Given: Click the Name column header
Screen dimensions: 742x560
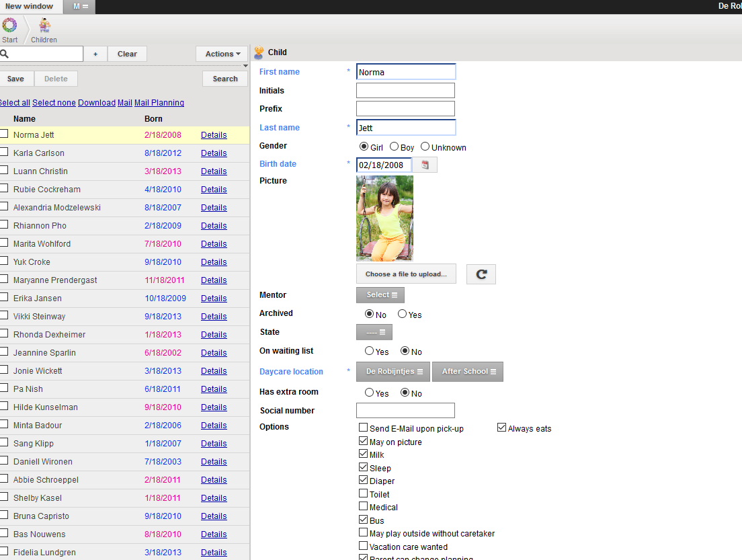Looking at the screenshot, I should point(24,119).
